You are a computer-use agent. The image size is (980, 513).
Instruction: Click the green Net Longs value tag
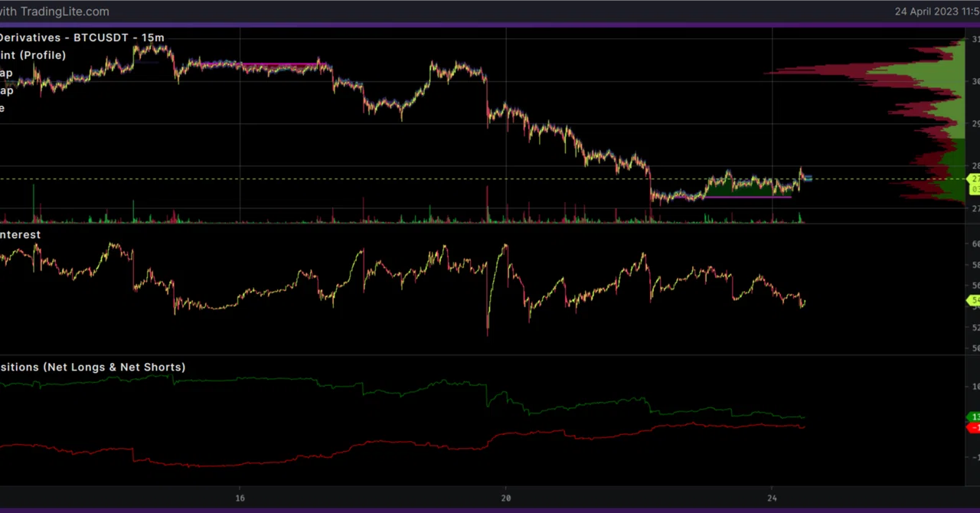(x=974, y=417)
